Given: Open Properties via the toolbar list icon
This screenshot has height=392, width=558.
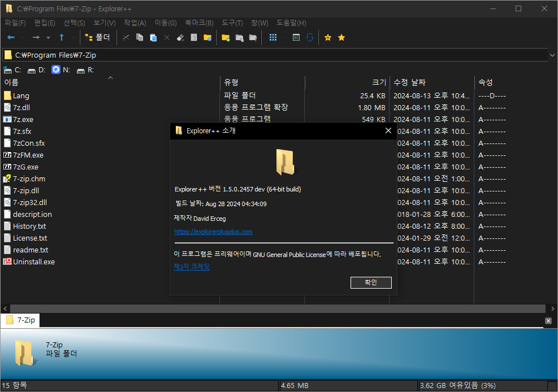Looking at the screenshot, I should point(194,37).
